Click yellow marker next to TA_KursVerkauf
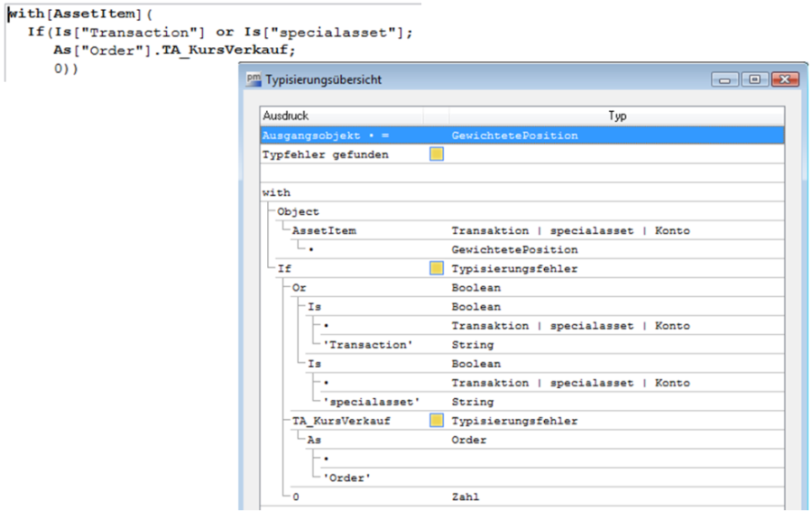Image resolution: width=812 pixels, height=511 pixels. pos(437,420)
